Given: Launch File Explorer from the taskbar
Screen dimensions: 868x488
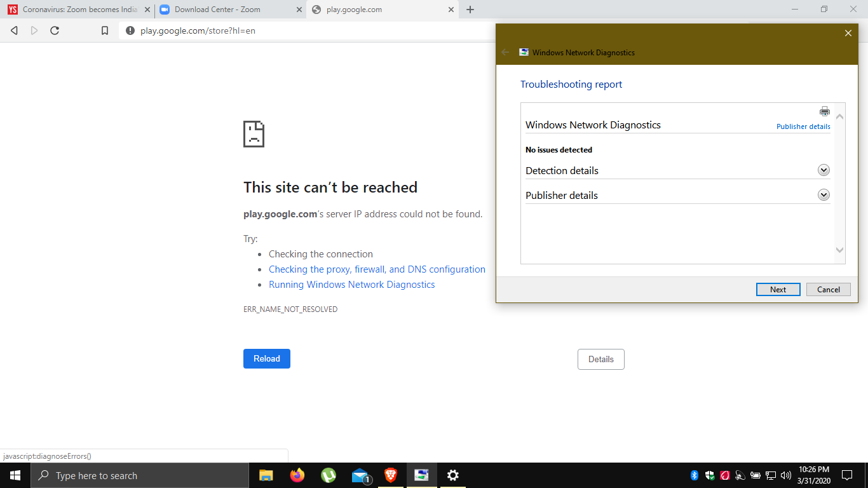Looking at the screenshot, I should pyautogui.click(x=266, y=475).
